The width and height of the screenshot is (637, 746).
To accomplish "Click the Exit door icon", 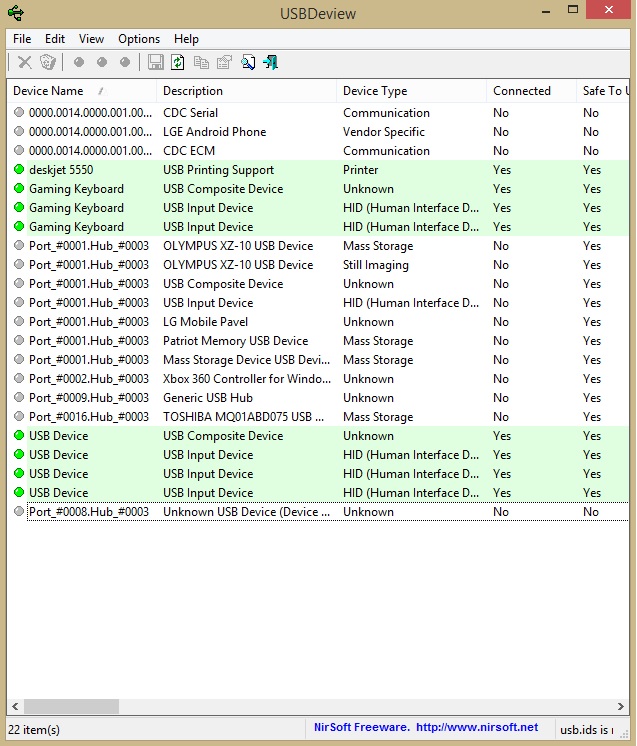I will [271, 62].
